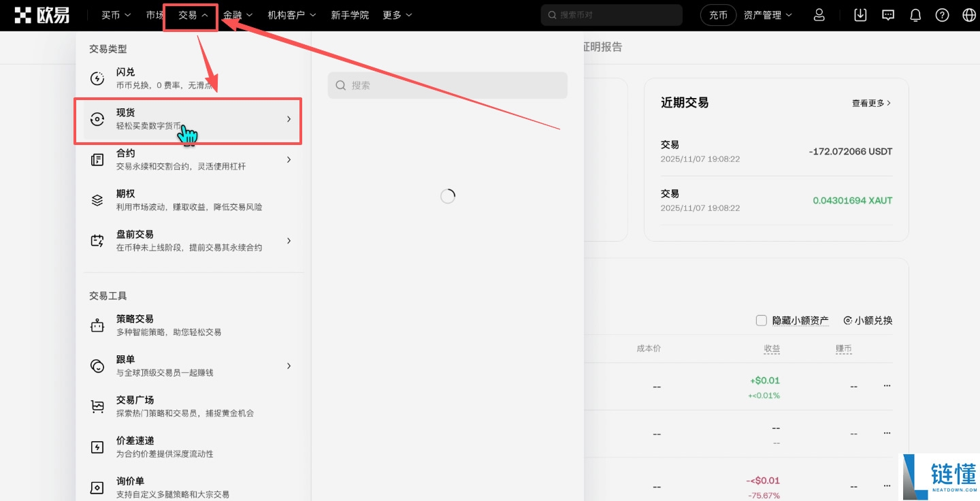
Task: Expand the 金融 dropdown menu
Action: click(238, 14)
